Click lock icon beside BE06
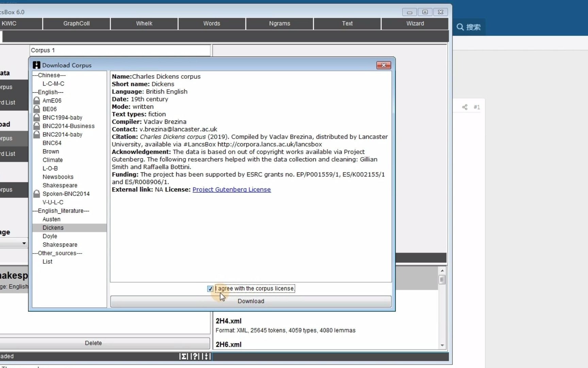Viewport: 588px width, 368px height. point(37,109)
